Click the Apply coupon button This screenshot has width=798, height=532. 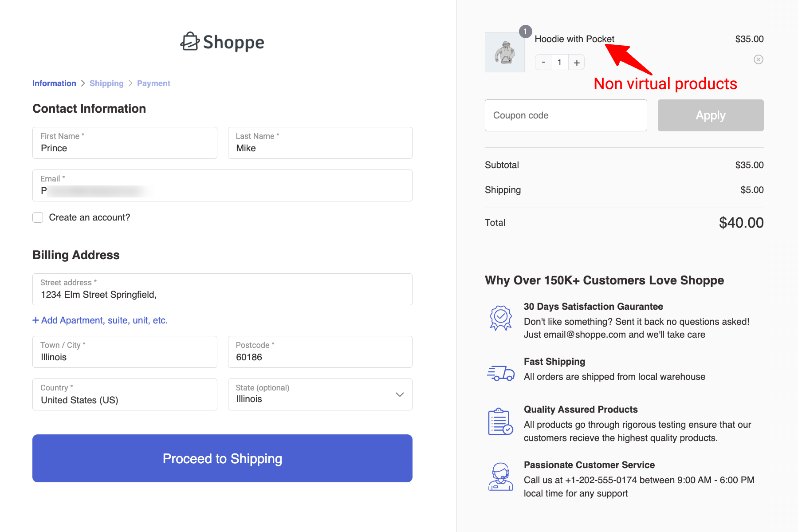coord(710,115)
